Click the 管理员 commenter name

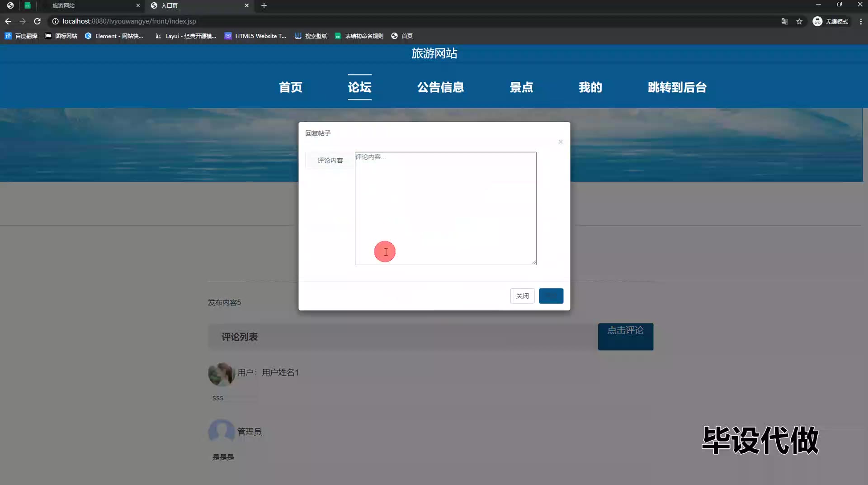coord(250,432)
